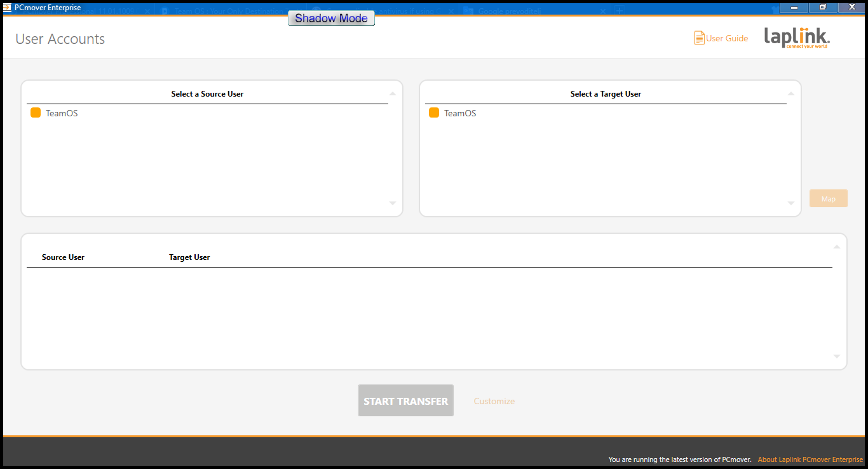Image resolution: width=868 pixels, height=469 pixels.
Task: Select the TeamOS name in Source User list
Action: coord(62,113)
